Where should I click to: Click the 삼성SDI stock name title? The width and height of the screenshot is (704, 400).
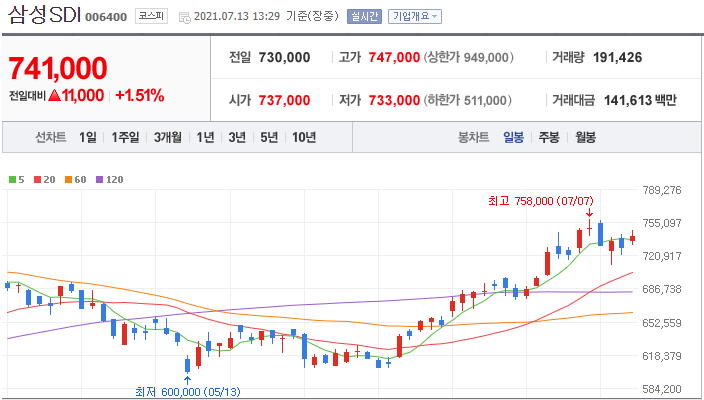[x=44, y=15]
